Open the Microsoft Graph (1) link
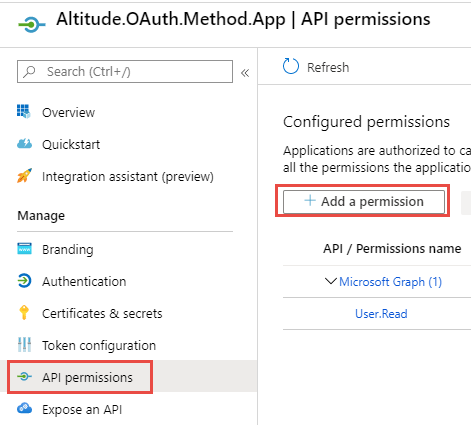 click(390, 282)
